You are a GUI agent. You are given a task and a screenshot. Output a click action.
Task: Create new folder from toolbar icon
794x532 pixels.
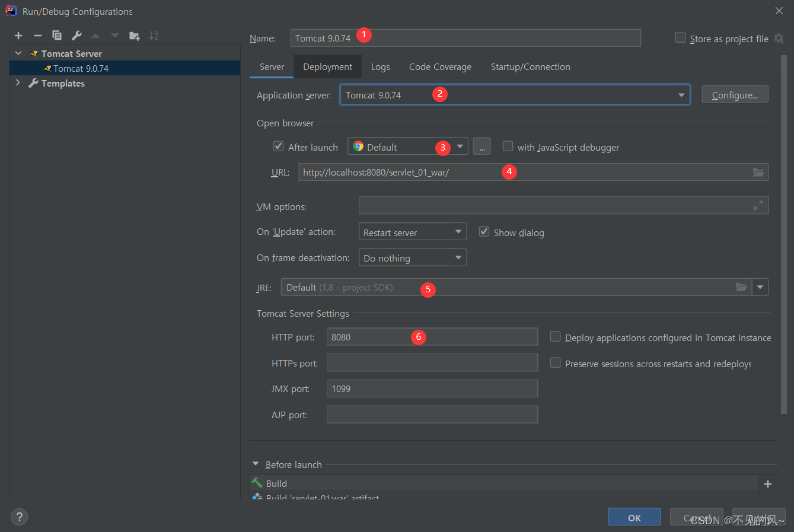pos(135,36)
